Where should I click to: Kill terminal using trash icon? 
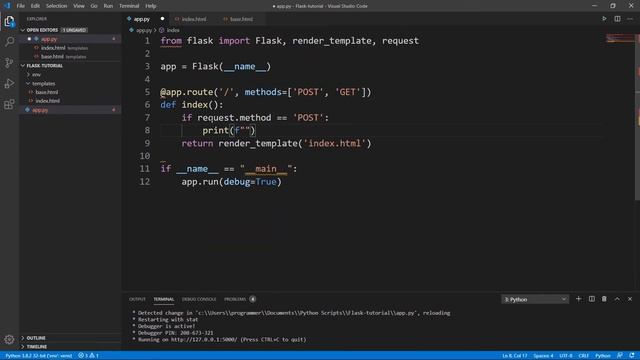(604, 299)
